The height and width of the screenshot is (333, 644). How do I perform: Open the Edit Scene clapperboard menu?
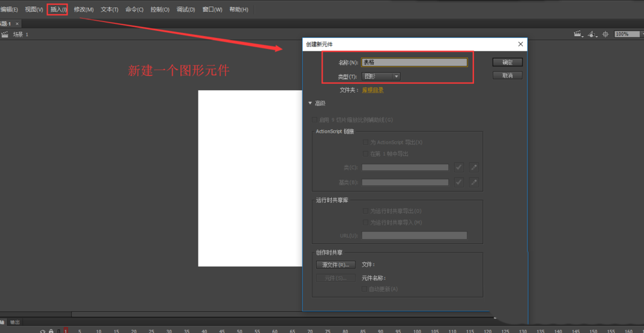coord(579,35)
